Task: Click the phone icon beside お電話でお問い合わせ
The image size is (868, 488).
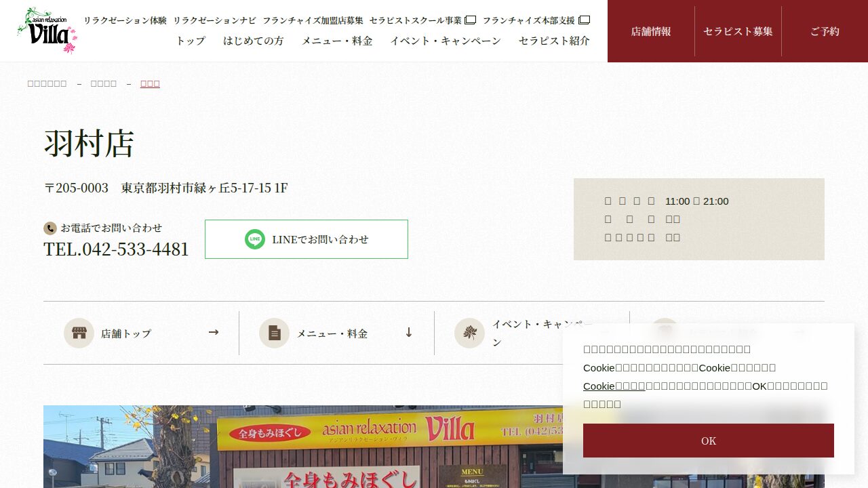Action: (50, 228)
